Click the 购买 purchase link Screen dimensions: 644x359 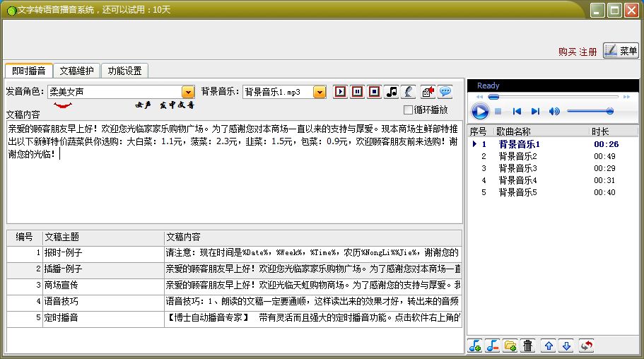coord(567,52)
